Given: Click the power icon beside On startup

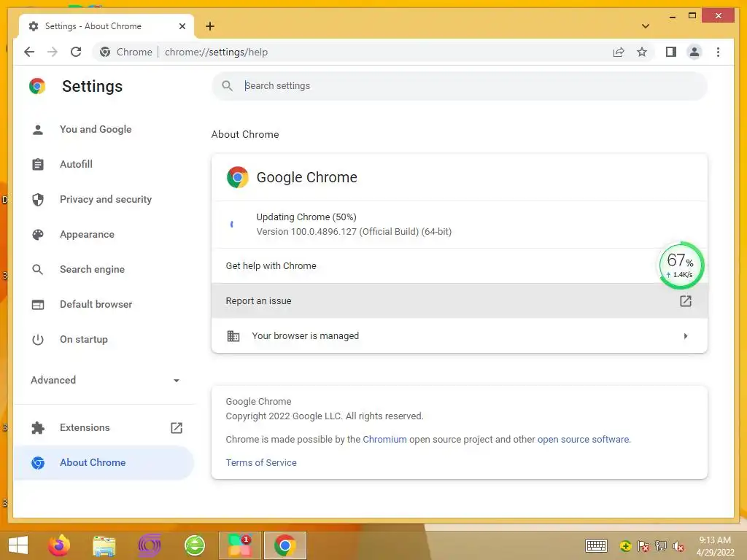Looking at the screenshot, I should point(38,340).
